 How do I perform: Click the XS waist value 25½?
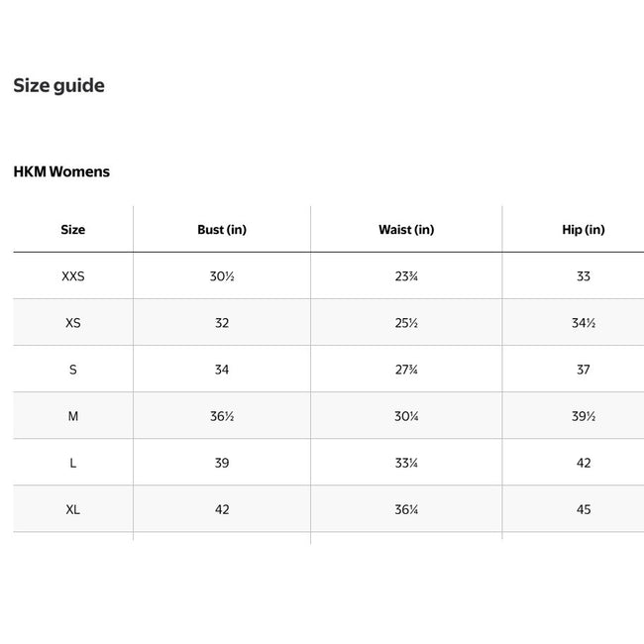pos(406,323)
